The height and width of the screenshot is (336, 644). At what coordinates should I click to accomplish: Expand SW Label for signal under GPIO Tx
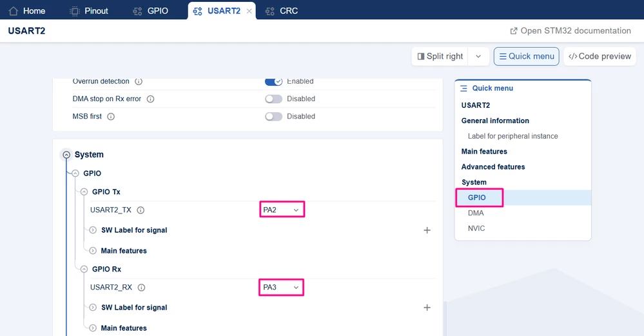tap(93, 230)
